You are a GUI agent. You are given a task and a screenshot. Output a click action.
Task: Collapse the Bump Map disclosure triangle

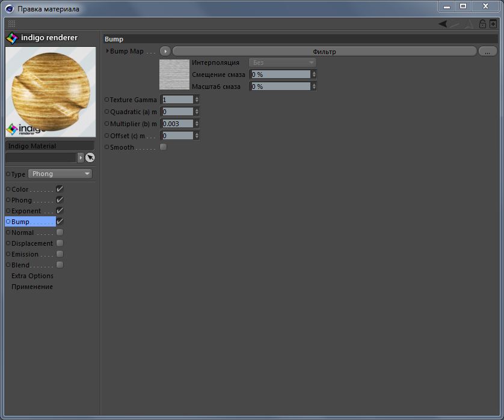click(x=108, y=50)
